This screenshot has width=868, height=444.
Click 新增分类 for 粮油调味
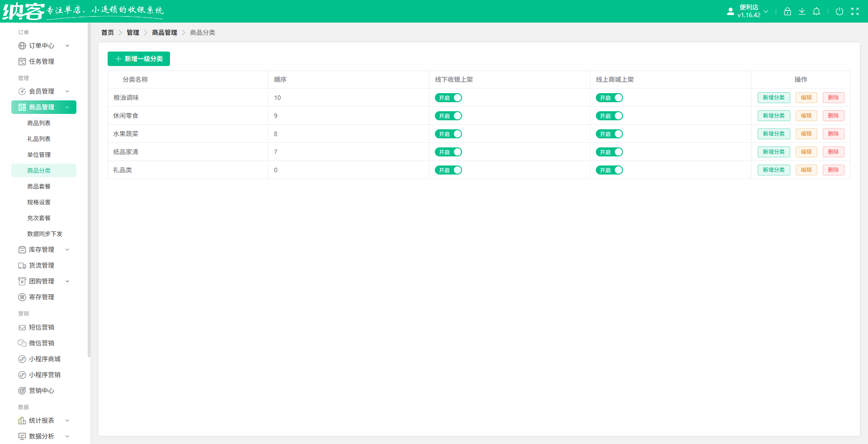[x=774, y=98]
